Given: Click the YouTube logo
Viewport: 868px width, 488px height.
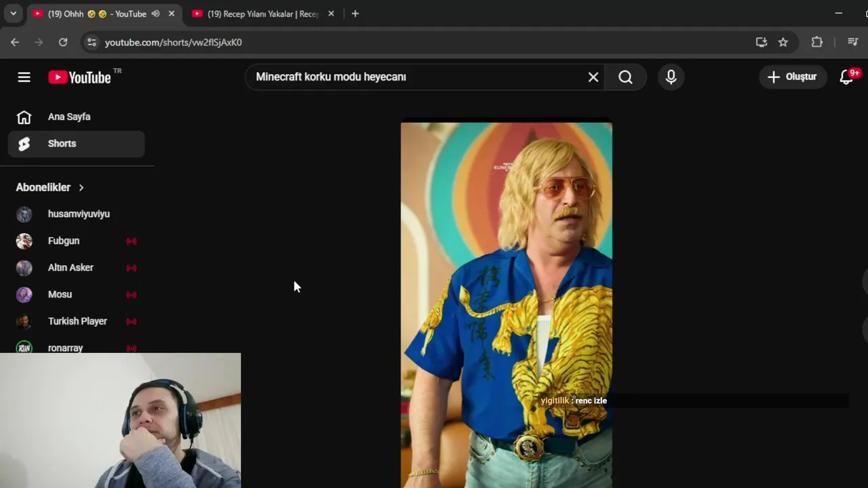Looking at the screenshot, I should [79, 77].
